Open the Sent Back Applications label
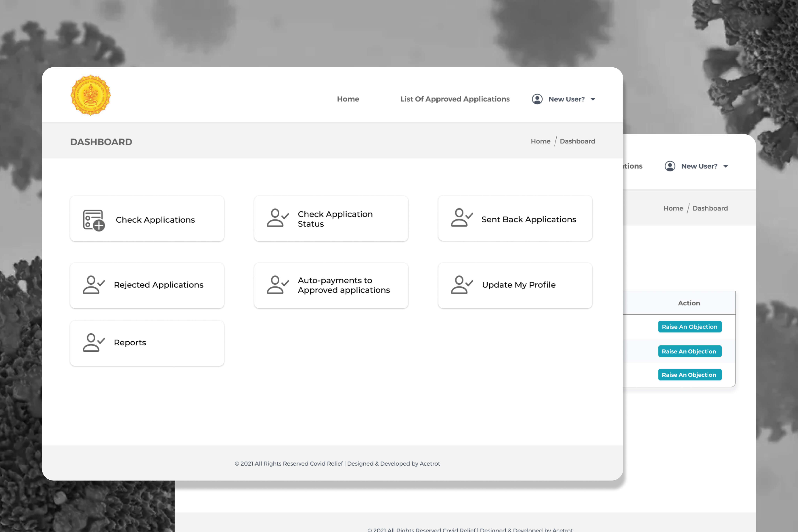The width and height of the screenshot is (798, 532). click(529, 220)
